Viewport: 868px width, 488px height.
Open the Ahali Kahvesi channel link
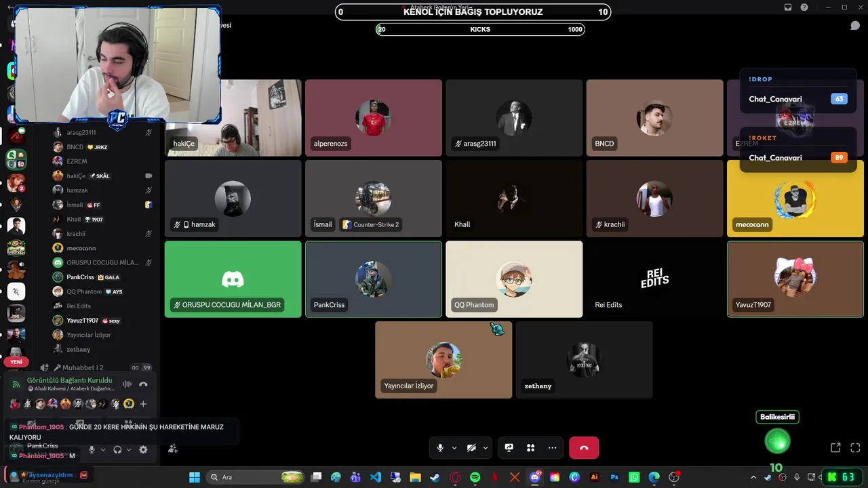[71, 389]
